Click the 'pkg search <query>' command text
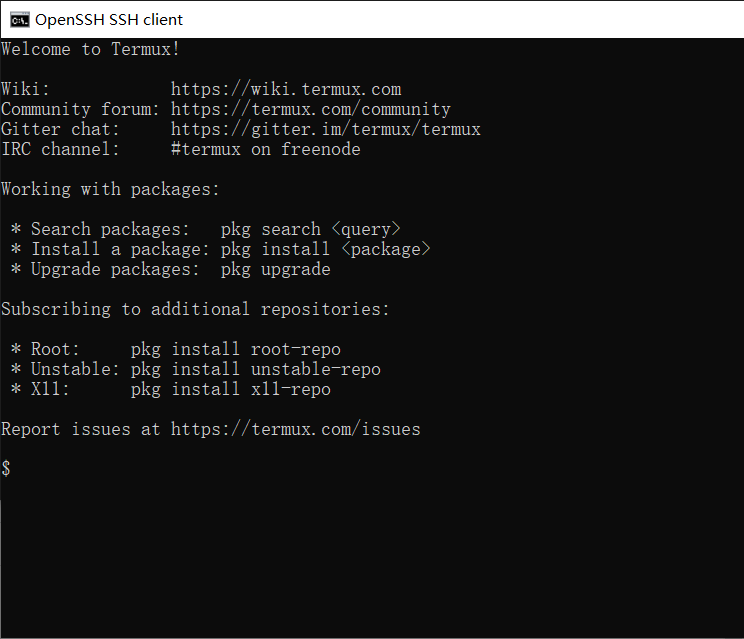 (x=311, y=229)
